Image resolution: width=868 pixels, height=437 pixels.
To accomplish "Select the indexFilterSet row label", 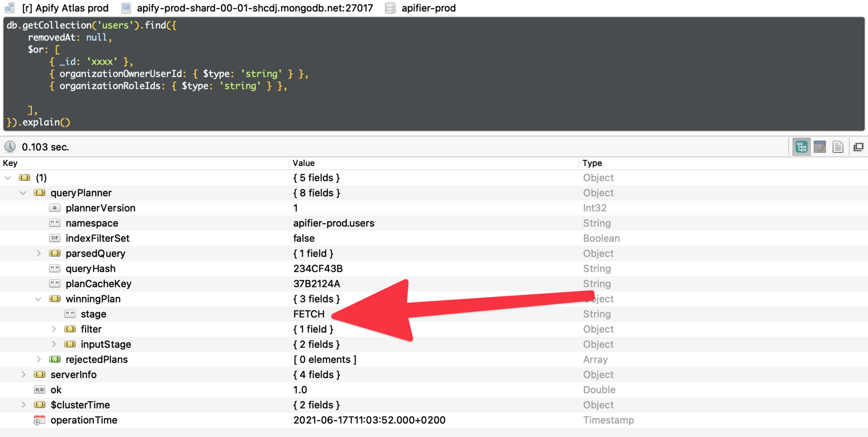I will click(97, 238).
